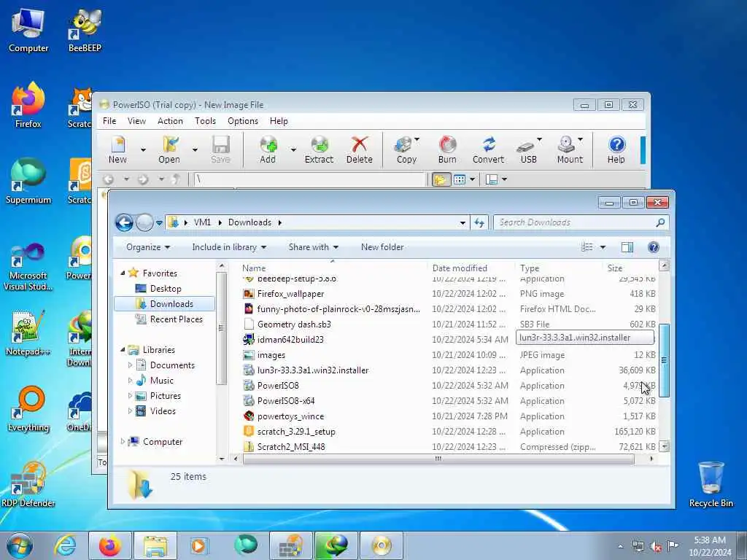Click the horizontal scrollbar in file list

[x=438, y=459]
